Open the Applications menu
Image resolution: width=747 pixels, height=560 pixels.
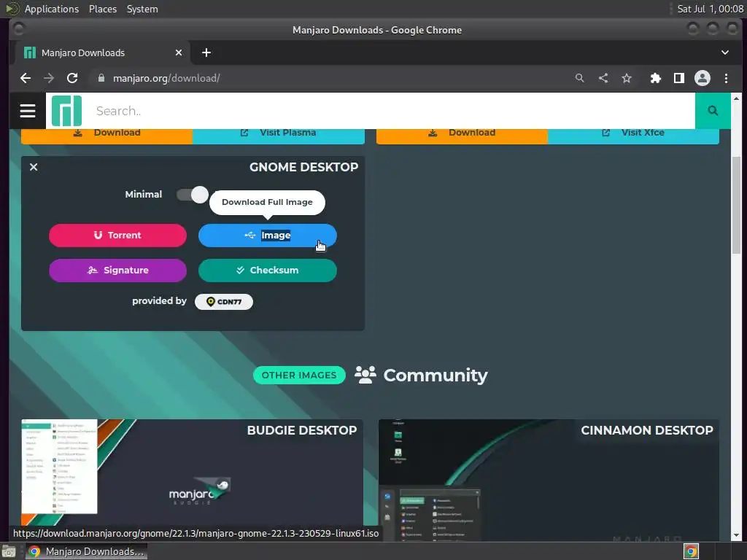(x=52, y=9)
